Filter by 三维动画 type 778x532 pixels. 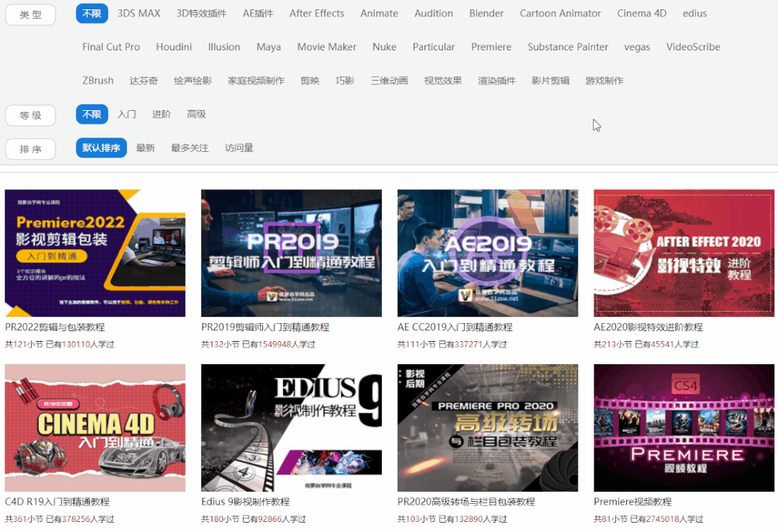pyautogui.click(x=389, y=81)
